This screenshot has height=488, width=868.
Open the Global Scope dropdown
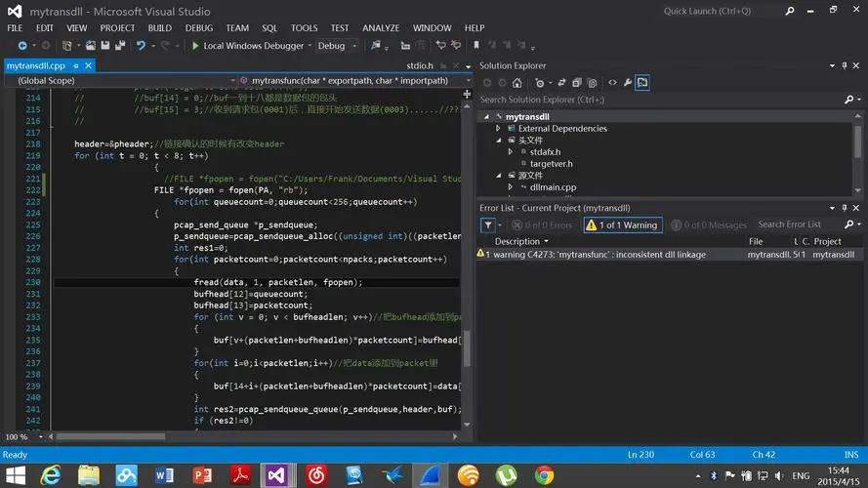pyautogui.click(x=117, y=81)
